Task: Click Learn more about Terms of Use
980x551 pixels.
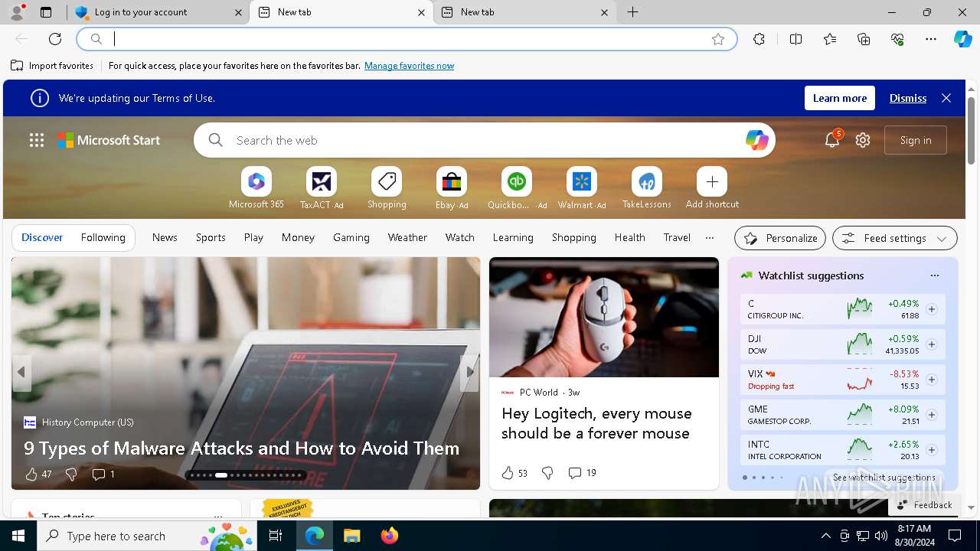Action: 840,98
